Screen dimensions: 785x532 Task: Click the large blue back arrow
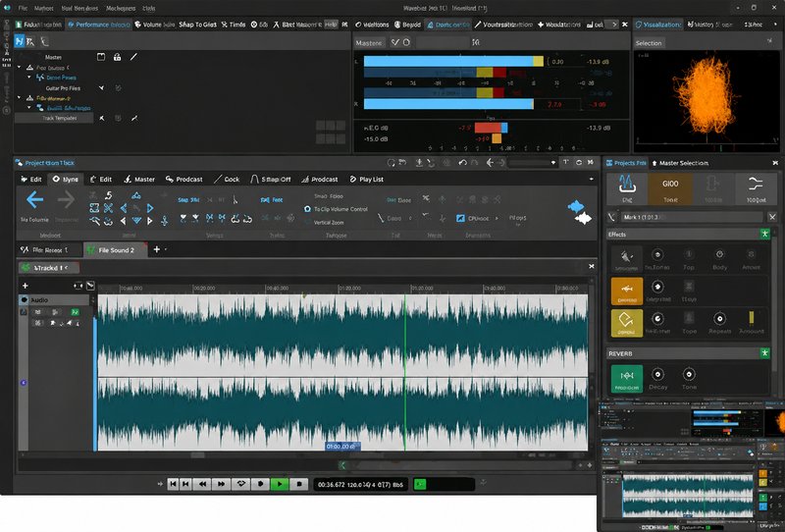(x=34, y=200)
